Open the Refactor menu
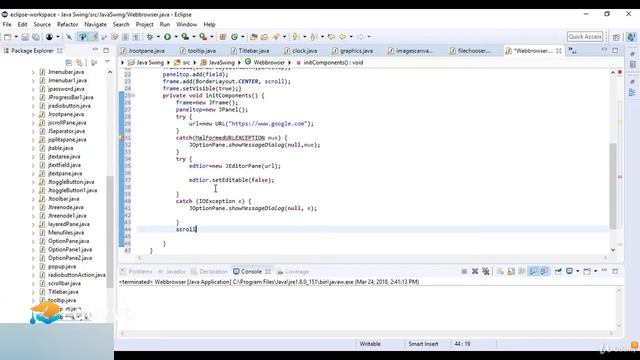640x360 pixels. coord(67,24)
